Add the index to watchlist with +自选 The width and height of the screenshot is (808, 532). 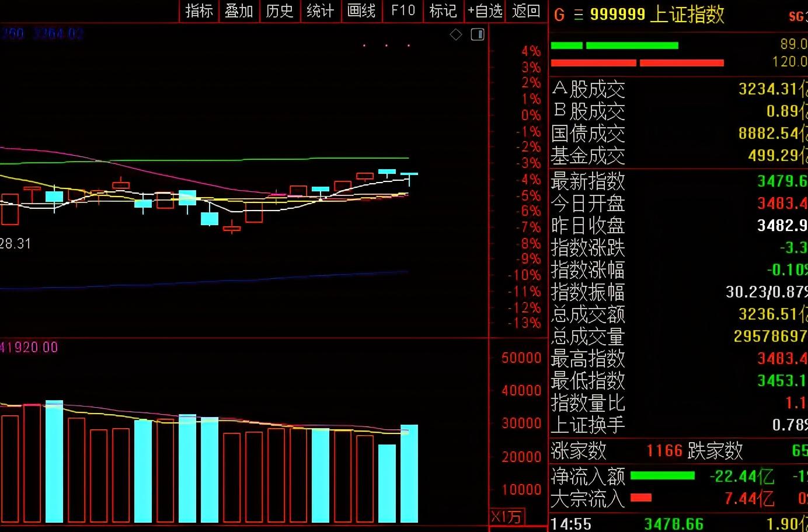[485, 11]
